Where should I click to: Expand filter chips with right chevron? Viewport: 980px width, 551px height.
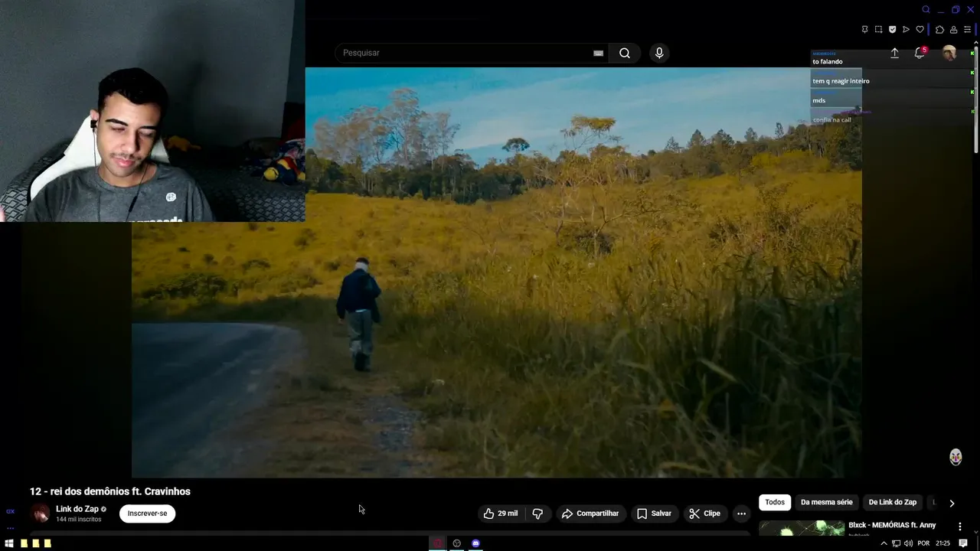pyautogui.click(x=952, y=503)
